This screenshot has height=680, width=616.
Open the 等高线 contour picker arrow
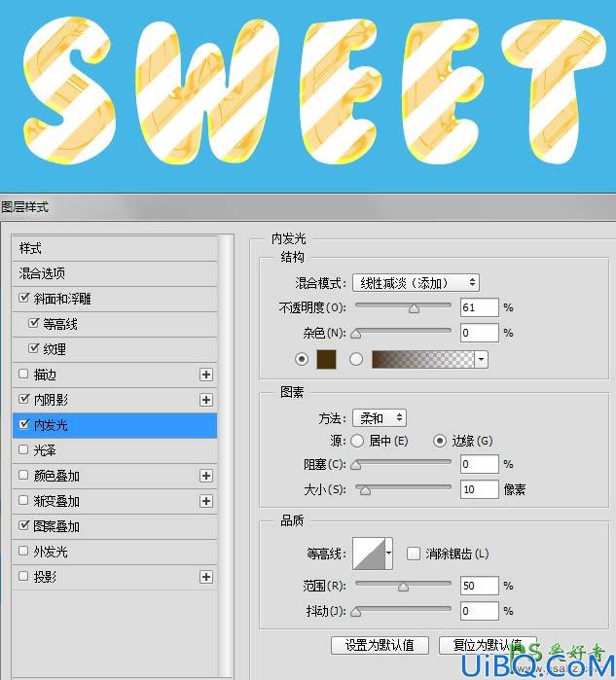(x=388, y=553)
